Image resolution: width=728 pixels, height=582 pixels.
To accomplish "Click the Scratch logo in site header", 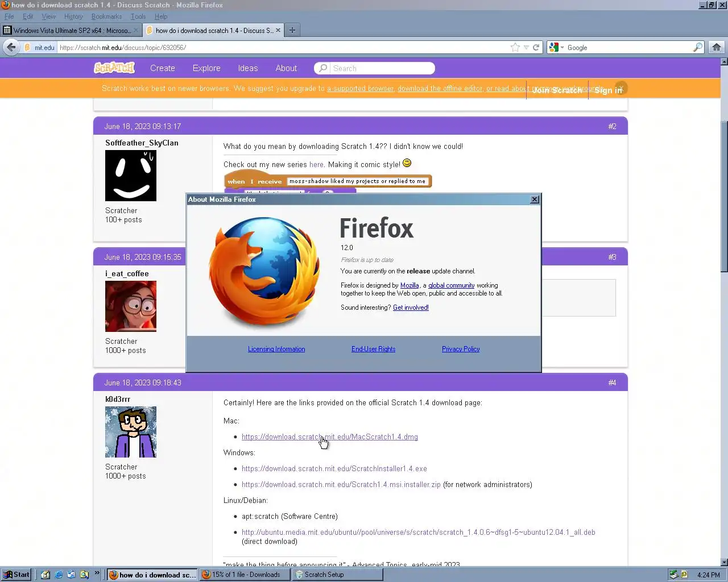I will [114, 68].
